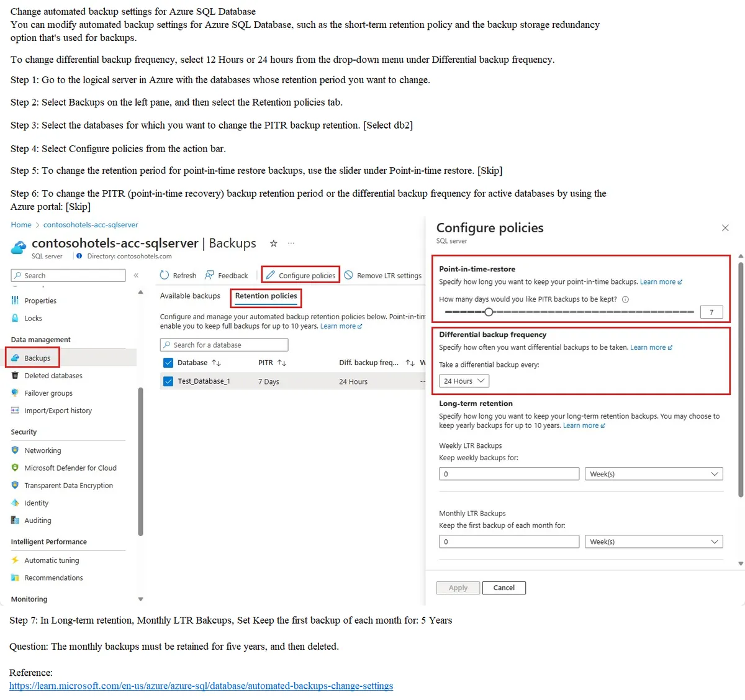
Task: Open Feedback from the action bar
Action: point(226,275)
